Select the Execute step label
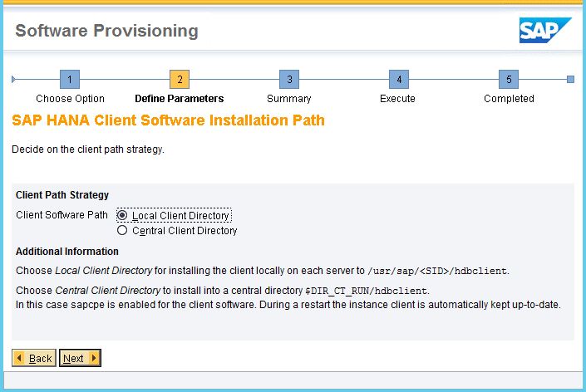The height and width of the screenshot is (392, 586). 397,99
